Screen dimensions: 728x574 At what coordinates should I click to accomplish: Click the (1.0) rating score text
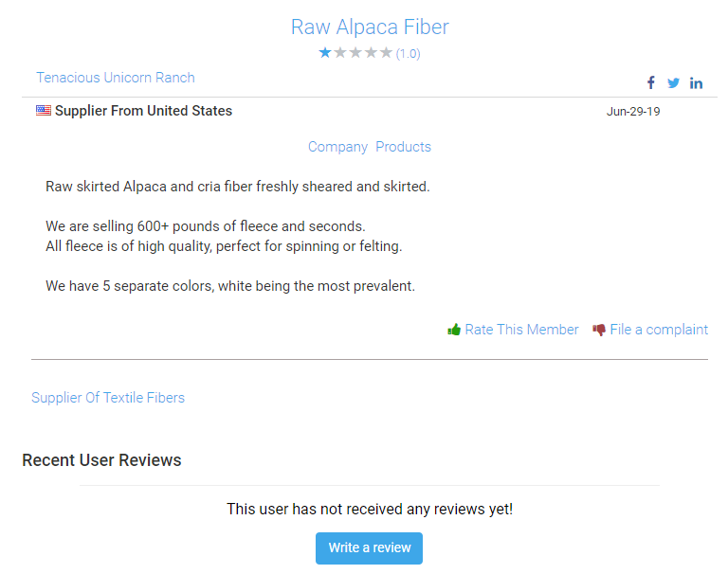[409, 54]
